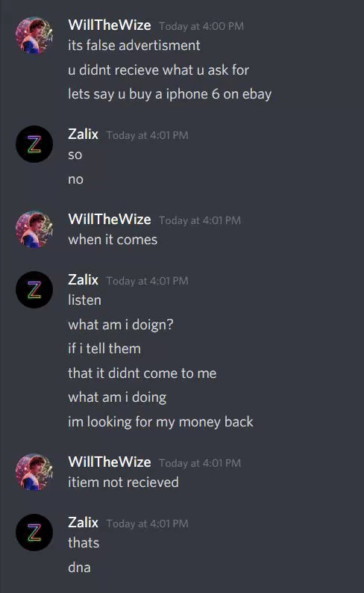The image size is (364, 593).
Task: Select the "im looking for my money back" message
Action: [160, 422]
